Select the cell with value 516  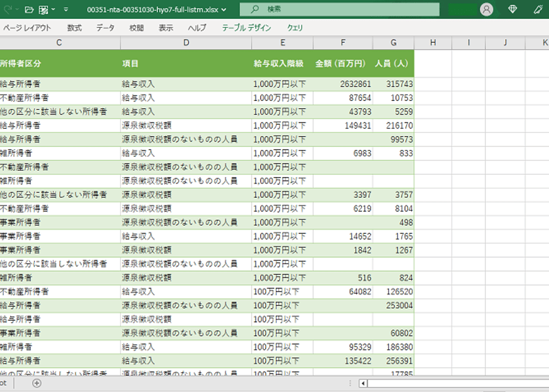coord(343,278)
